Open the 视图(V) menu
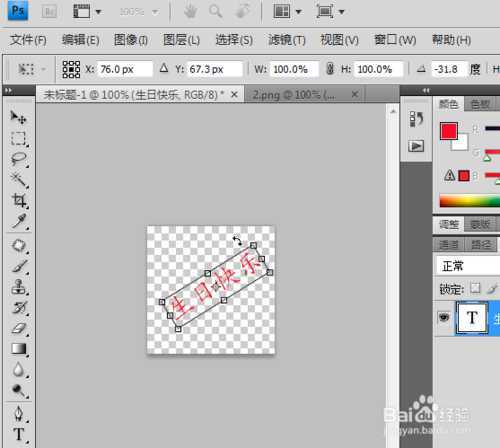 pyautogui.click(x=339, y=40)
